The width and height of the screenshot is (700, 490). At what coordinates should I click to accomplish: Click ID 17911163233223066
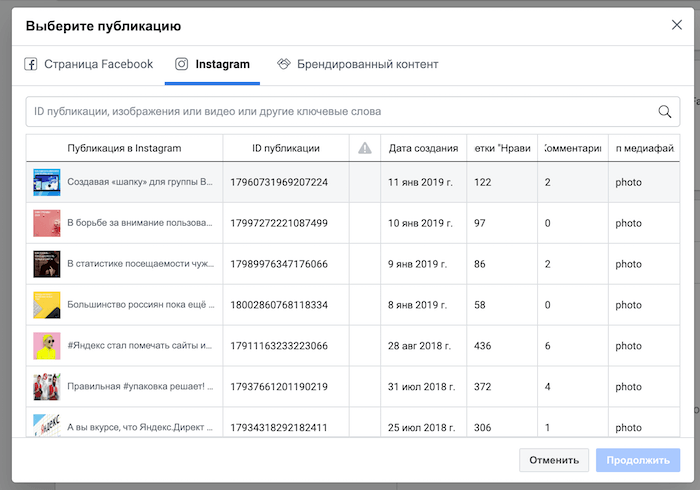click(x=279, y=346)
